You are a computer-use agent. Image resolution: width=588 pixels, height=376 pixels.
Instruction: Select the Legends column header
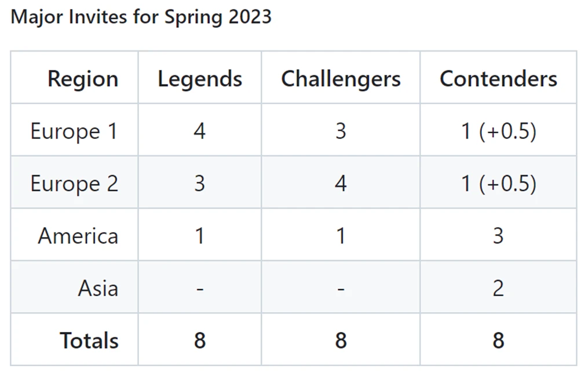pyautogui.click(x=200, y=79)
